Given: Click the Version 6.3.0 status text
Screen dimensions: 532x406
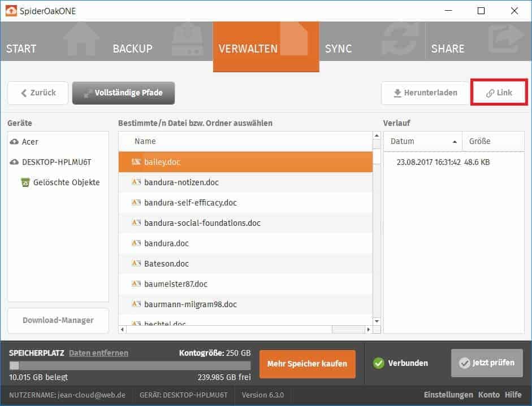Looking at the screenshot, I should click(x=263, y=395).
